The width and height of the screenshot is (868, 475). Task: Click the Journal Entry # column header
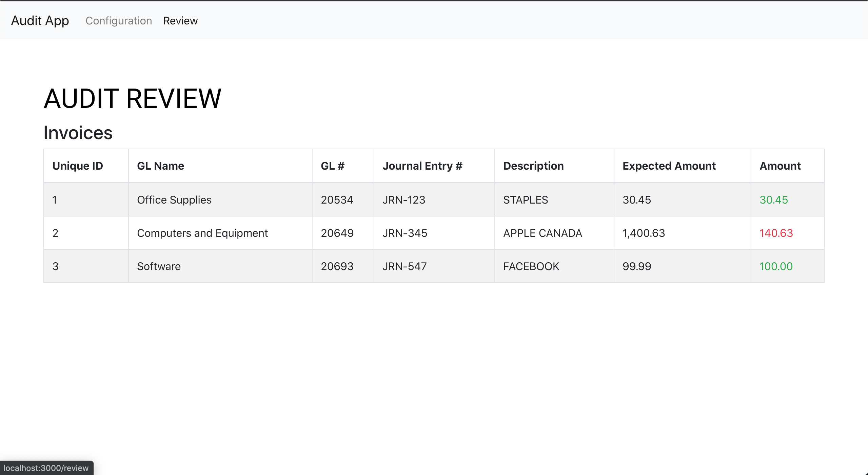[422, 166]
